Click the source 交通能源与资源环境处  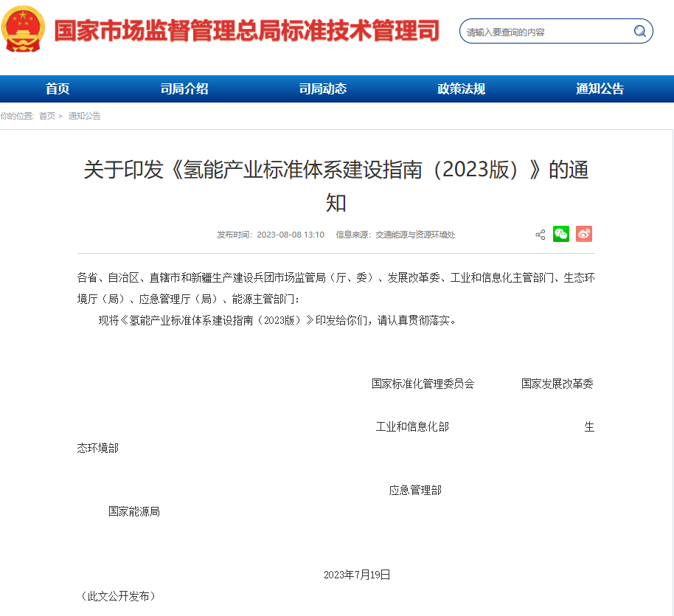pos(415,235)
